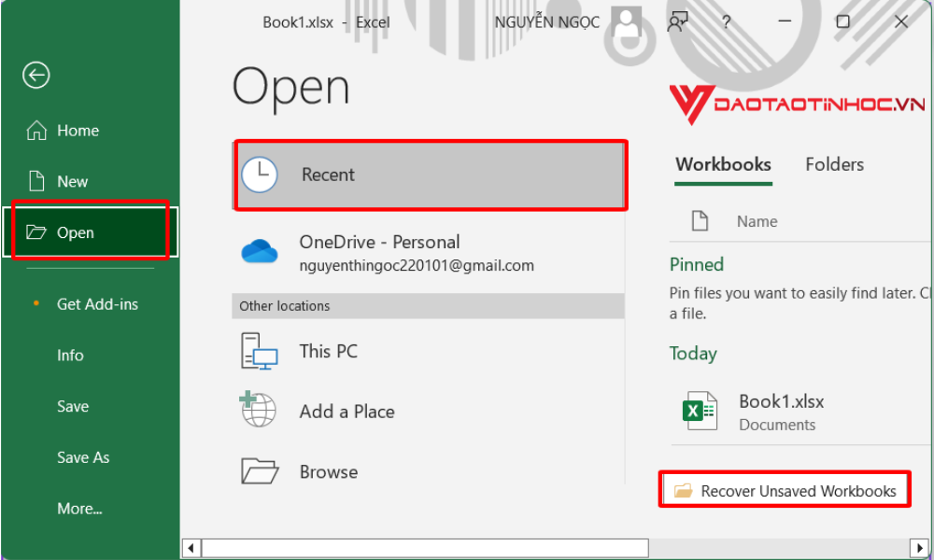Click the folder icon on Recover Unsaved Workbooks
Image resolution: width=934 pixels, height=560 pixels.
(683, 491)
